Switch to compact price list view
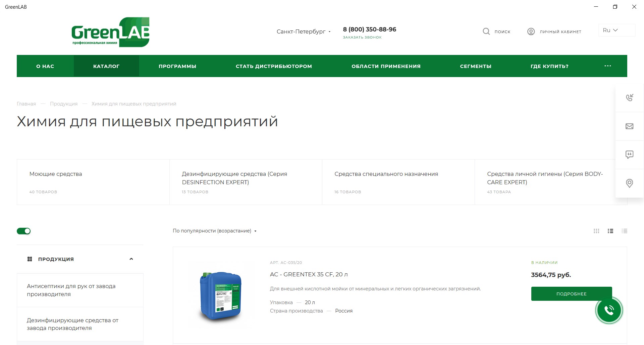The image size is (644, 345). [x=624, y=231]
